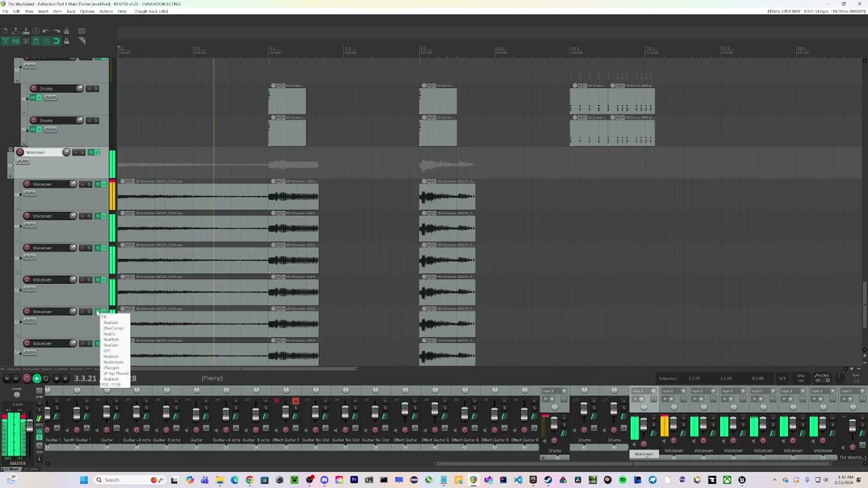Click the New Project toolbar icon
868x488 pixels.
5,31
